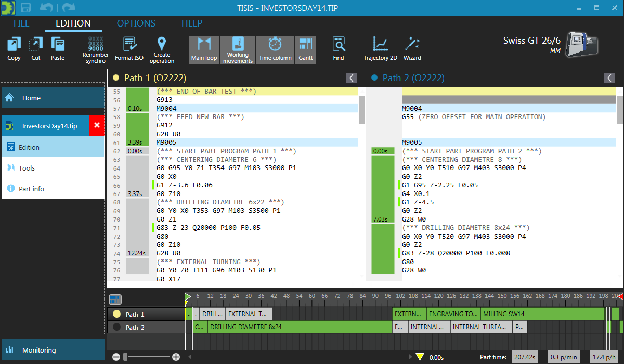
Task: Apply Format ISO to the program
Action: [129, 49]
